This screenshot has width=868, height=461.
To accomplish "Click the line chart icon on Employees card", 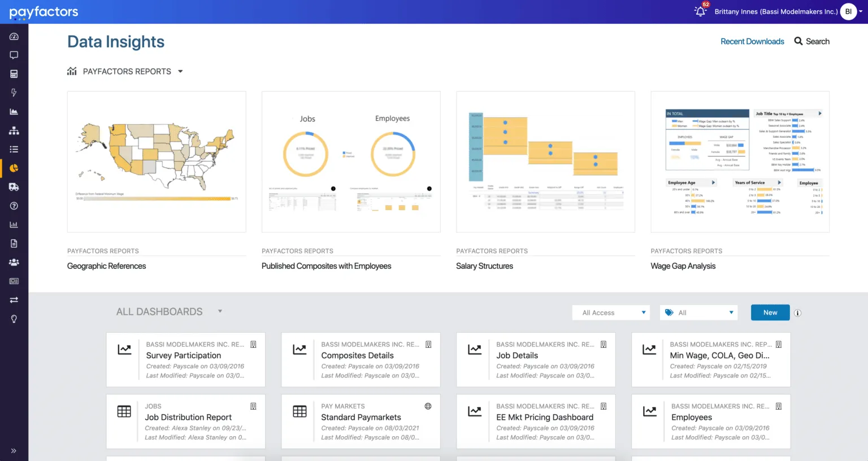I will coord(650,411).
